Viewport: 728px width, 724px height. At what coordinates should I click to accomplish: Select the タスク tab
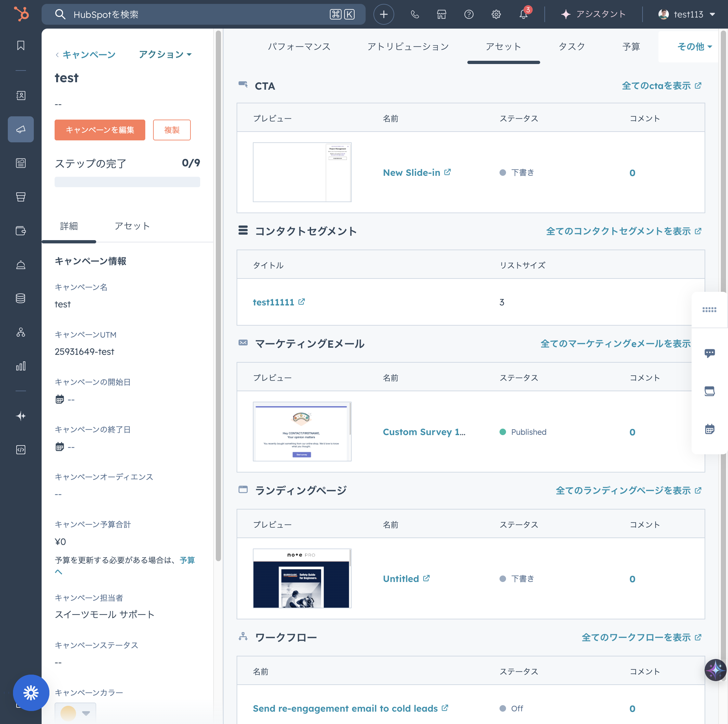(x=571, y=46)
